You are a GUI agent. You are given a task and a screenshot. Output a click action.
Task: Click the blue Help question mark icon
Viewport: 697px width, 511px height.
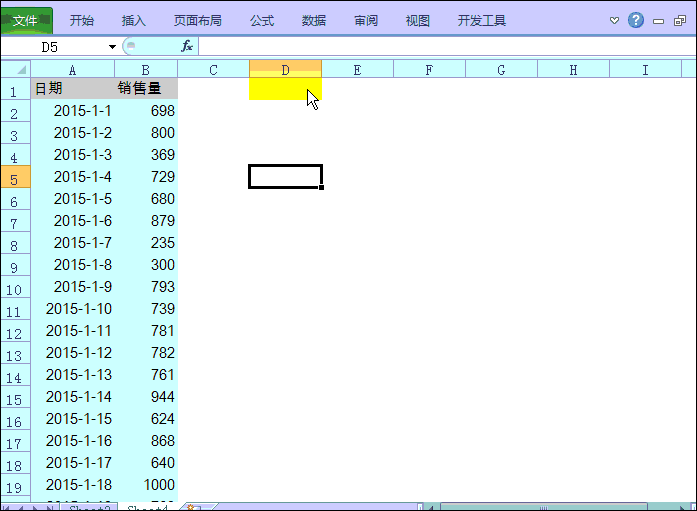pos(636,20)
